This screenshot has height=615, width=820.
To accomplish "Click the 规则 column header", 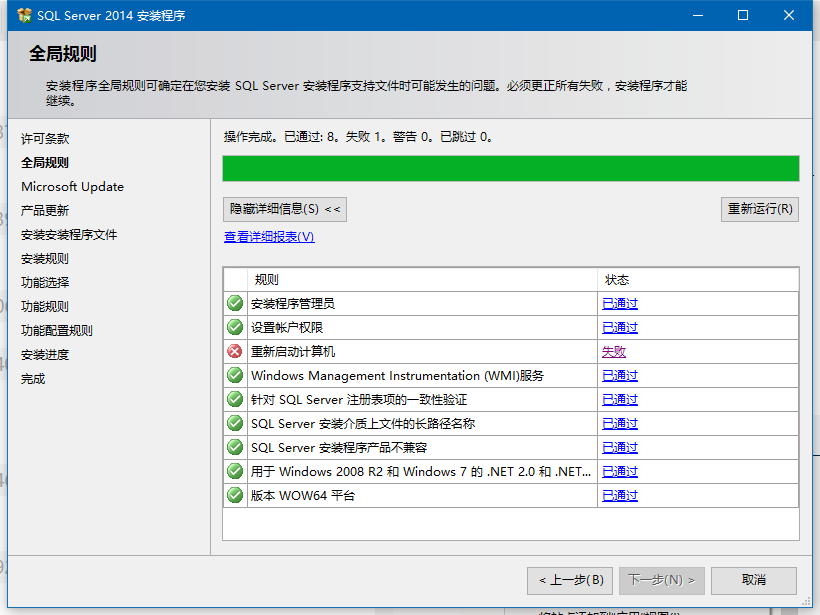I will click(423, 280).
